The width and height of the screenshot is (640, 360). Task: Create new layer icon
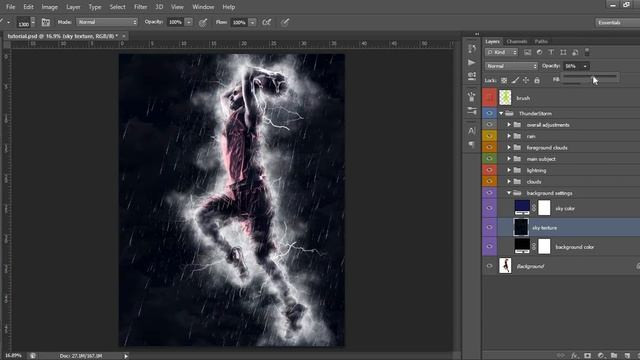tap(627, 356)
